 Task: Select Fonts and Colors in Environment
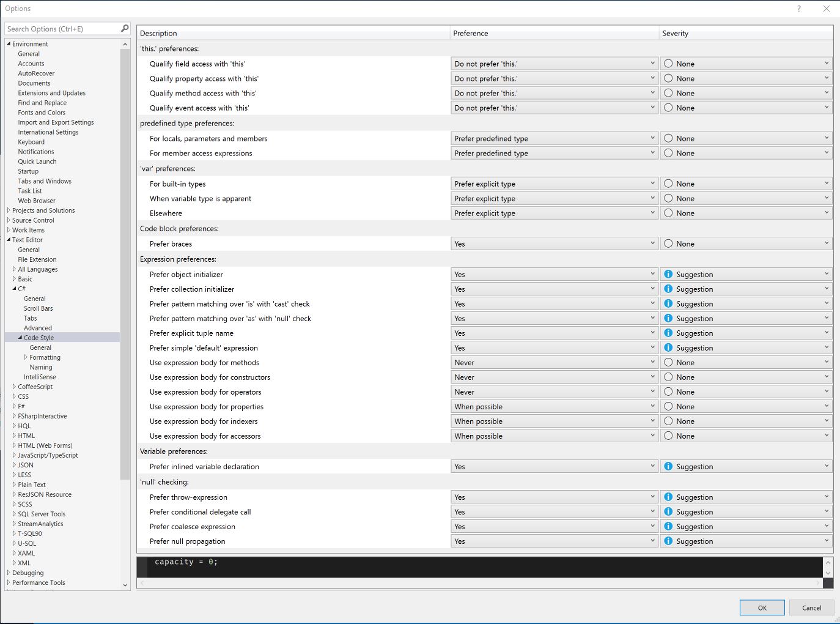point(42,113)
